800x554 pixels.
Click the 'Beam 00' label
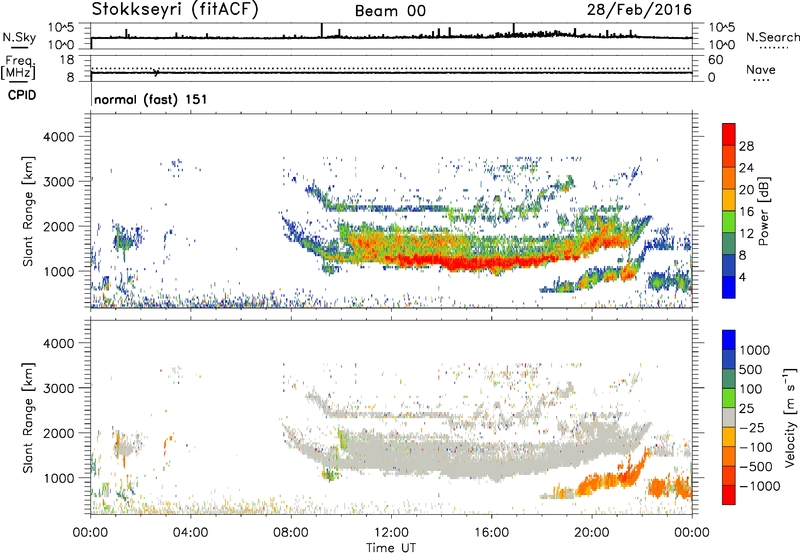click(390, 11)
